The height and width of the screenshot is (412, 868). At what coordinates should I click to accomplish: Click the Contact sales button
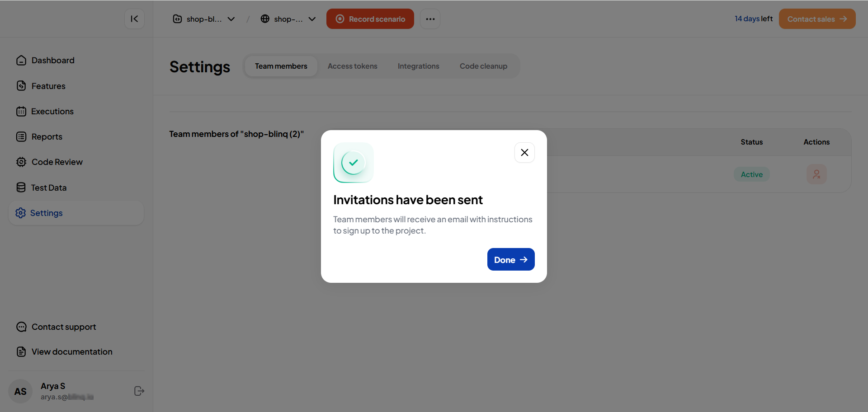pos(816,19)
